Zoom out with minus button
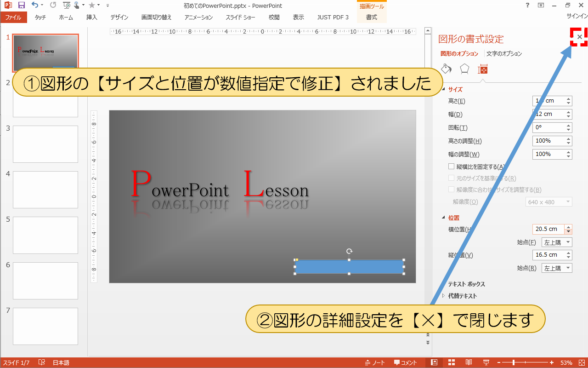The width and height of the screenshot is (588, 368). click(498, 362)
